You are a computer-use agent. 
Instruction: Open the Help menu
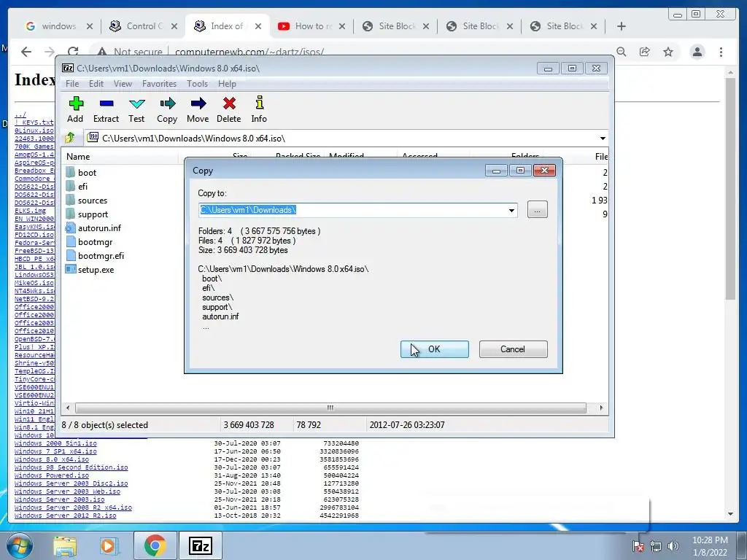click(x=228, y=84)
